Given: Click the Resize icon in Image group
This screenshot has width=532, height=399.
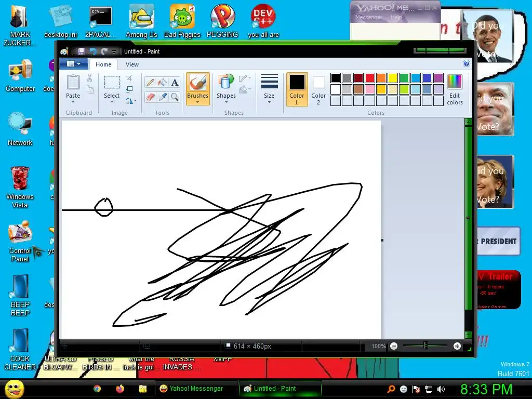Looking at the screenshot, I should click(x=129, y=89).
